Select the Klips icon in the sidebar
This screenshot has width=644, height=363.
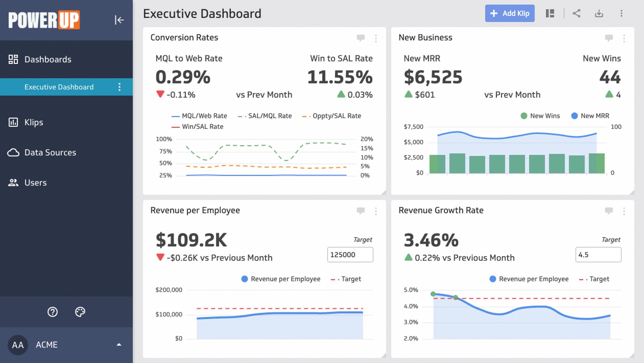(x=13, y=122)
